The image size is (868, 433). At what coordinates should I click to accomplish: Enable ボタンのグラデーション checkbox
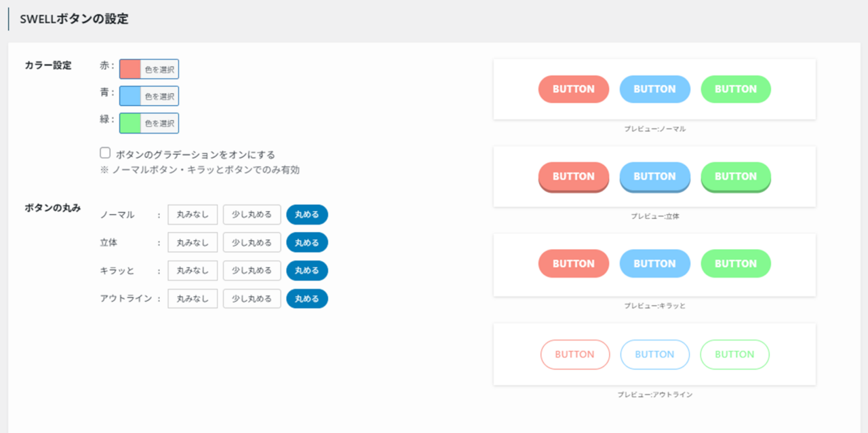(x=104, y=152)
